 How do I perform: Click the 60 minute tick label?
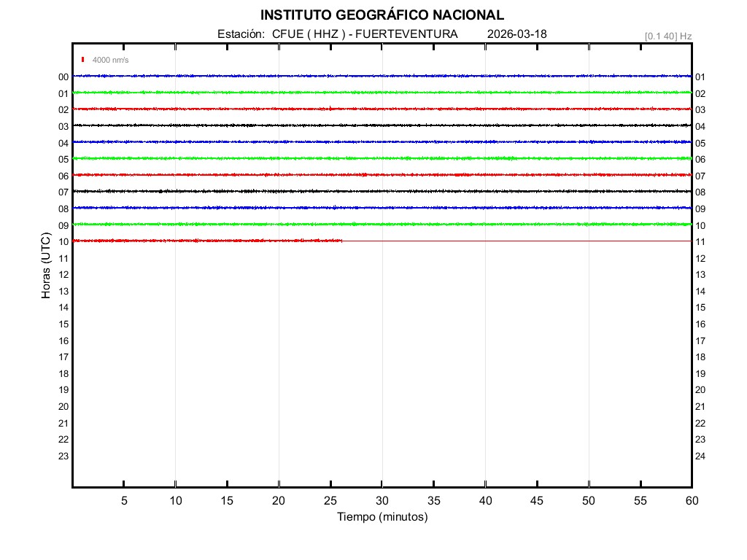[x=691, y=501]
